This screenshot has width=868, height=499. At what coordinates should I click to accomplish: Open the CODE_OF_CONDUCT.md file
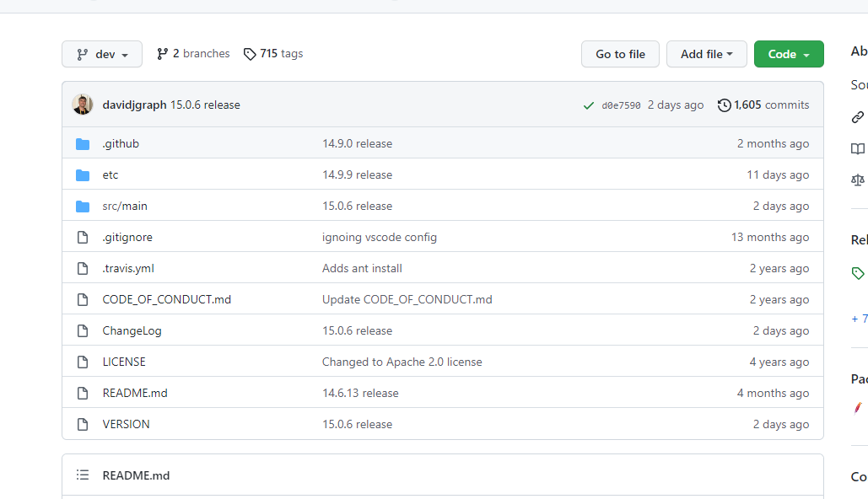point(167,299)
